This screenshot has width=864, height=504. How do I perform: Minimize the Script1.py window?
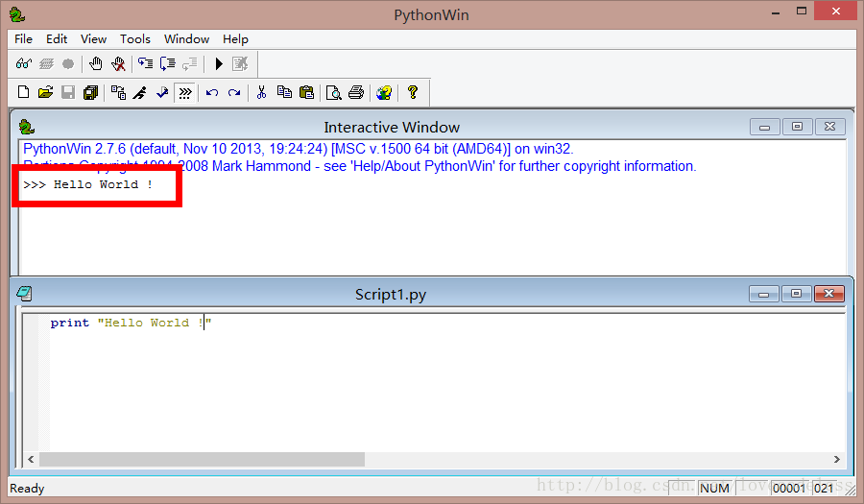tap(764, 294)
